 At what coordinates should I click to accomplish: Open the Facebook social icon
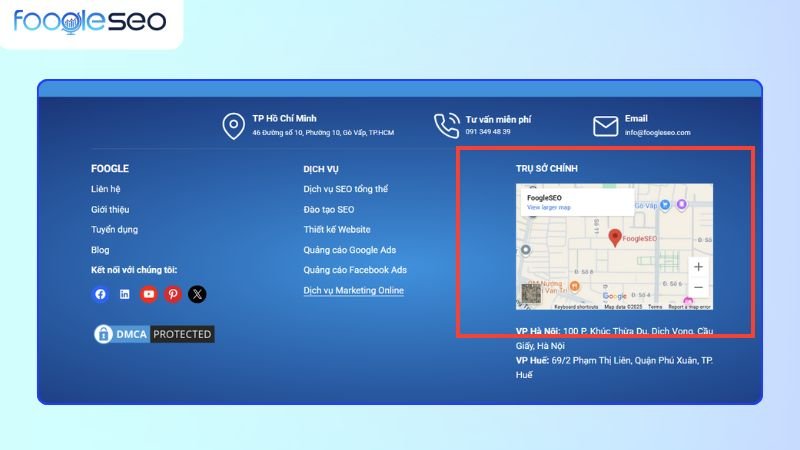point(100,294)
